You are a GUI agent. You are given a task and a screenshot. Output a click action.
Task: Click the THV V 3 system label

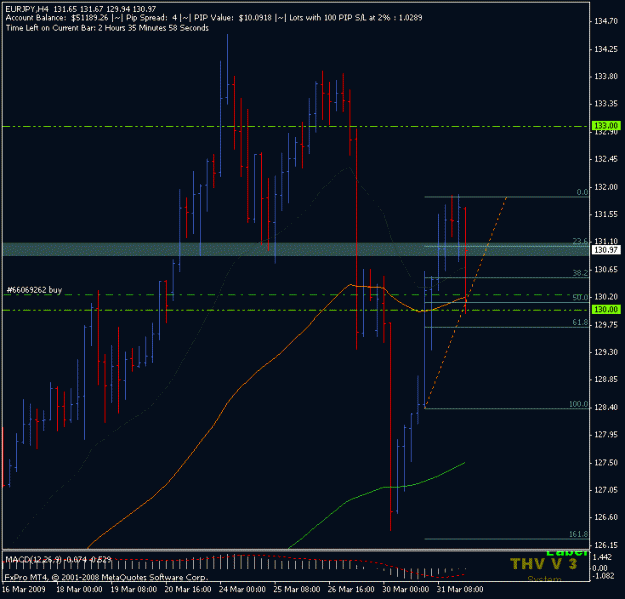543,564
